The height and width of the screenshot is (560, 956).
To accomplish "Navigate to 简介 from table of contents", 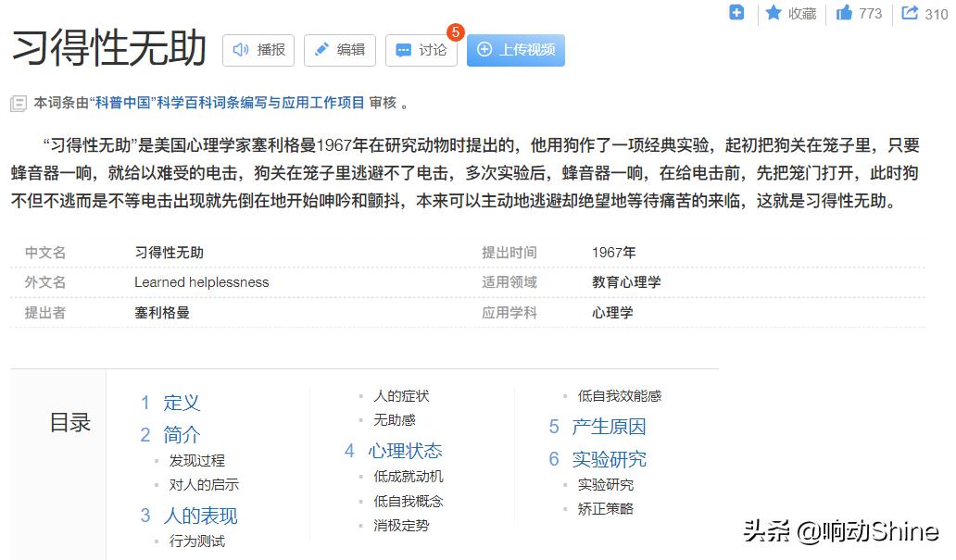I will click(180, 434).
